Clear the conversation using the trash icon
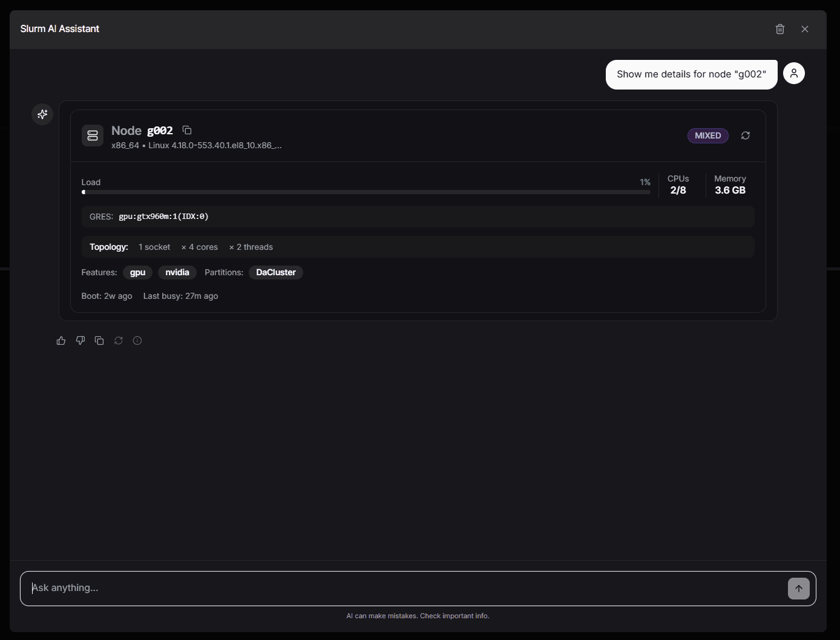 tap(780, 28)
